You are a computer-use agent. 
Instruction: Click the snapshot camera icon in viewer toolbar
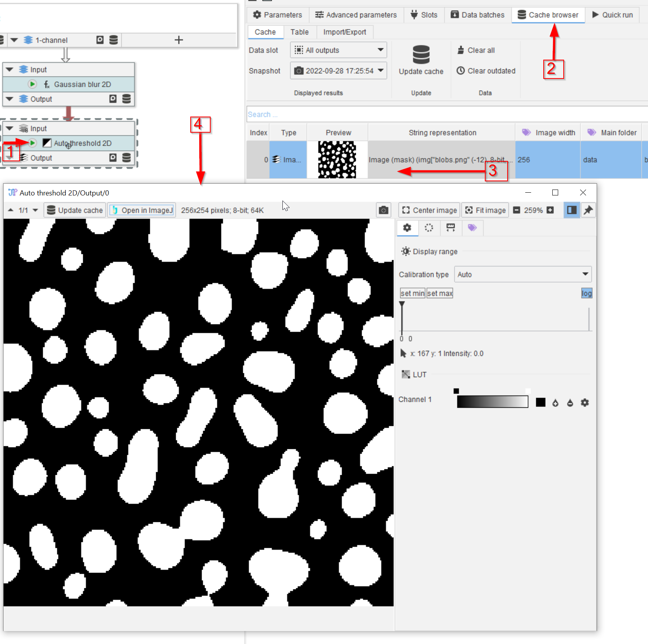(x=383, y=210)
